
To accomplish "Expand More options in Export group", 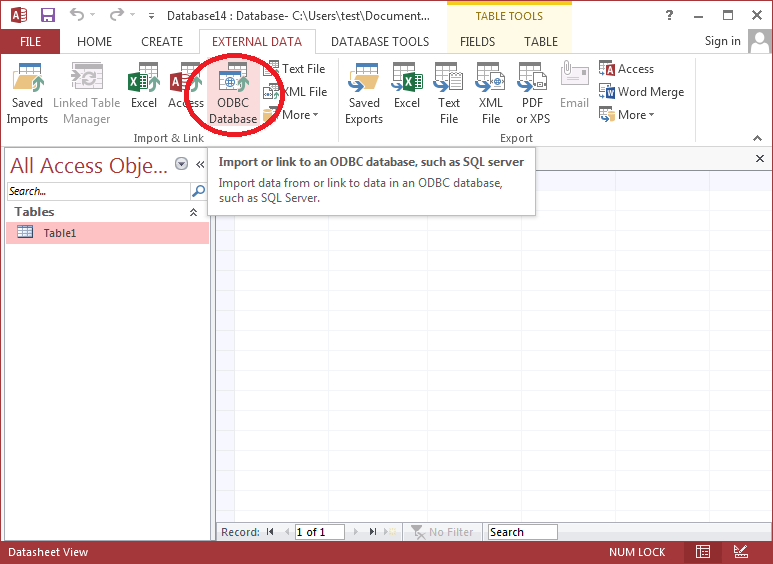I will [627, 115].
